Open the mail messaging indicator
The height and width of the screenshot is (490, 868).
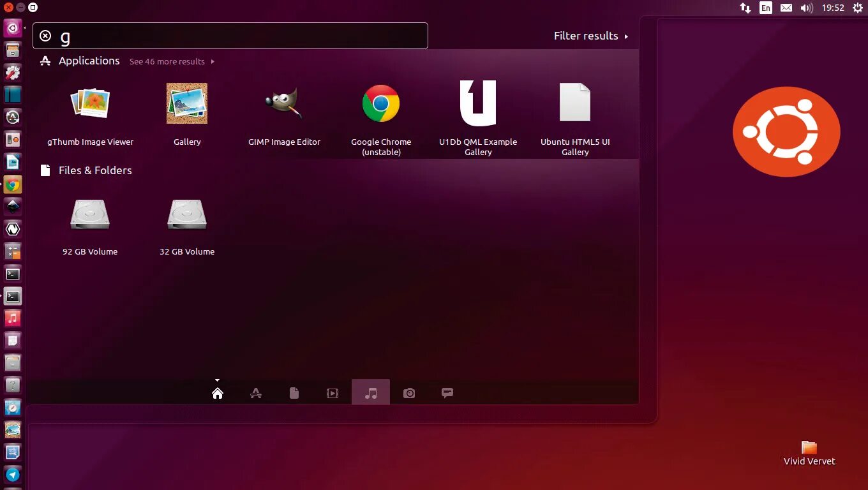tap(786, 8)
